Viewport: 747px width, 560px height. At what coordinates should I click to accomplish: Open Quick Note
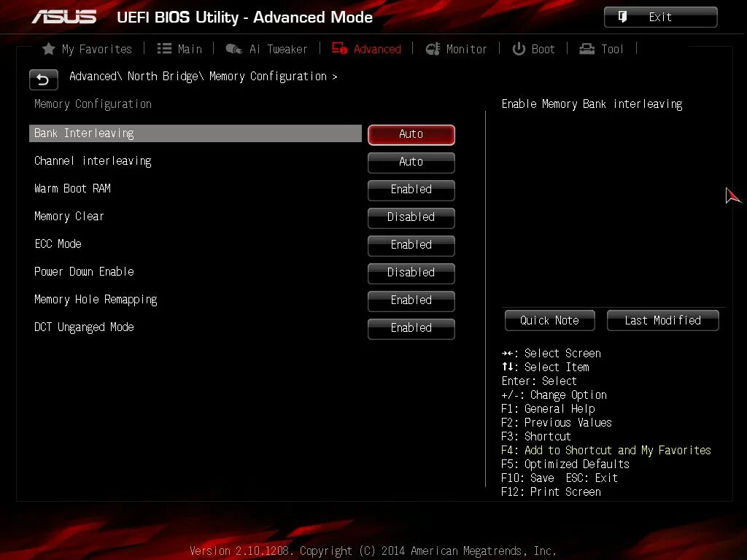tap(550, 321)
